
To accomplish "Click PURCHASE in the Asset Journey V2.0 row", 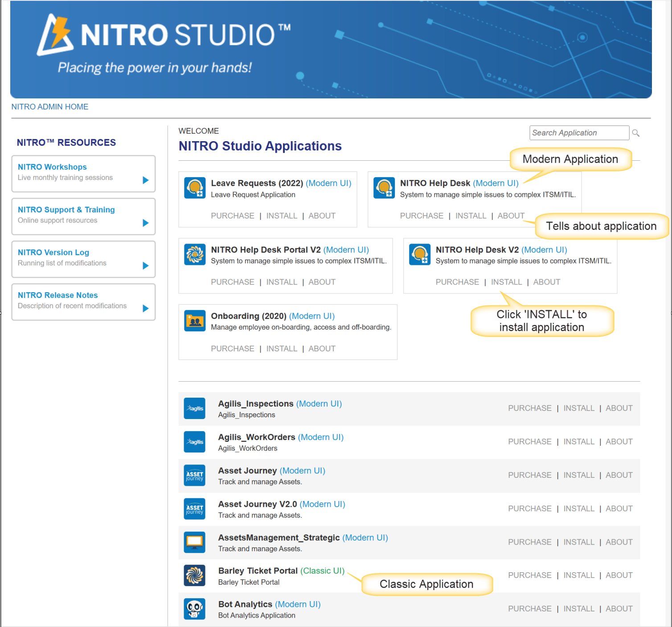I will coord(530,509).
